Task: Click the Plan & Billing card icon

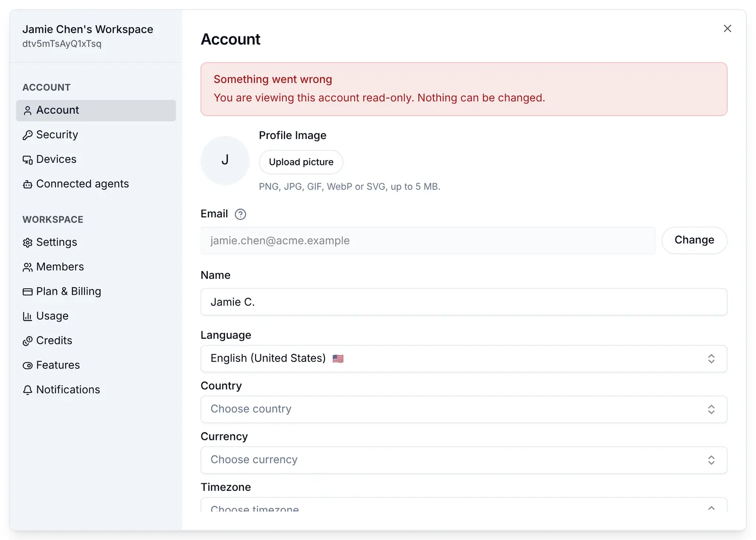Action: (27, 292)
